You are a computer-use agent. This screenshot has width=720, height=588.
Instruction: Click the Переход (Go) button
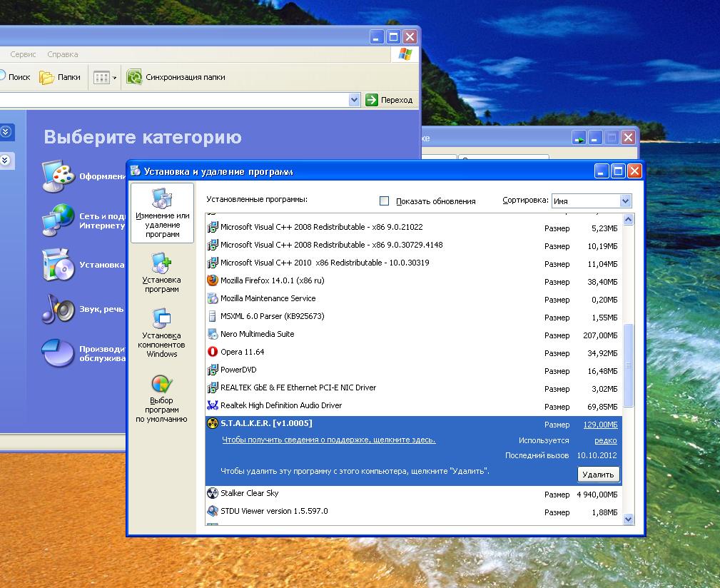point(390,100)
